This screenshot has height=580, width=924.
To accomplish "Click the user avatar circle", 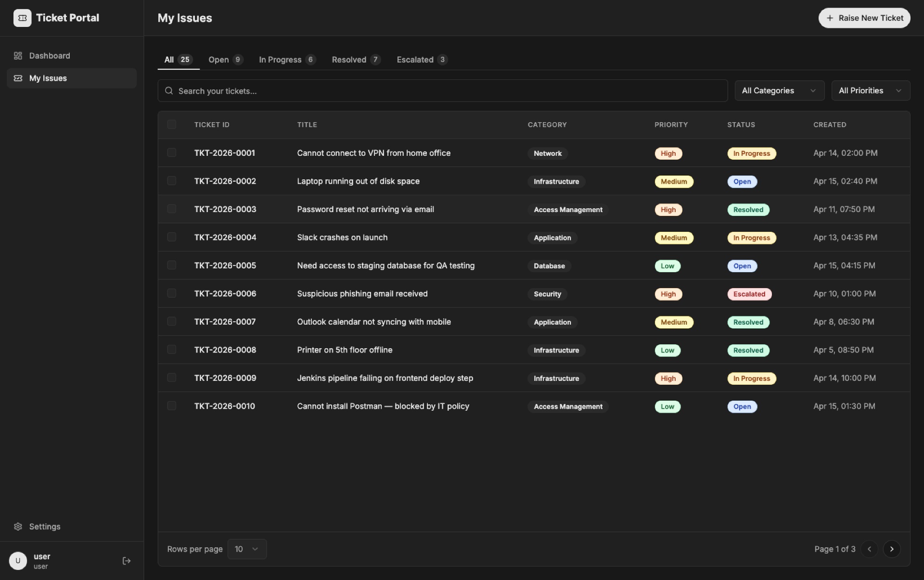I will (x=18, y=561).
